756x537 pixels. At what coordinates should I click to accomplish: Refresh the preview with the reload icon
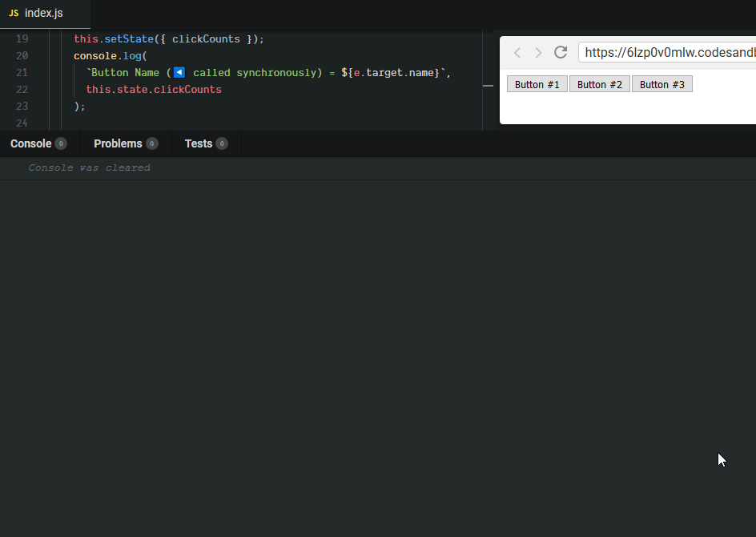[561, 53]
